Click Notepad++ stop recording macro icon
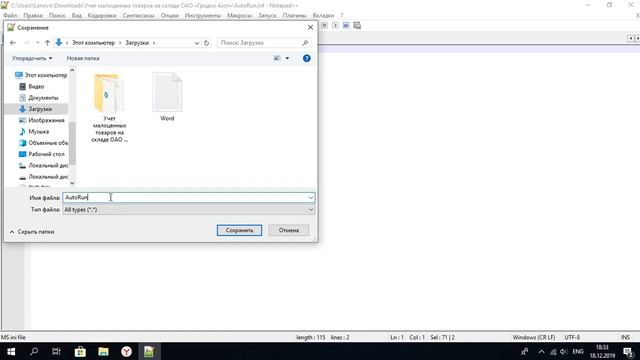 324,25
